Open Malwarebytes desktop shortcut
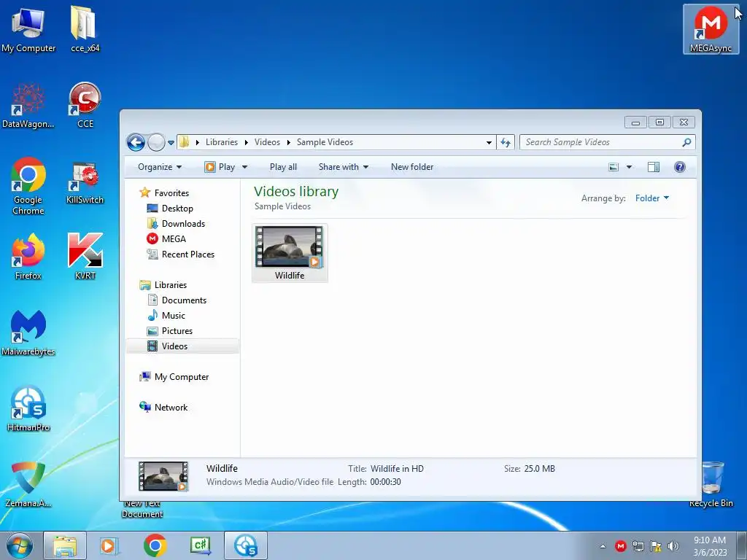747x560 pixels. click(x=28, y=332)
